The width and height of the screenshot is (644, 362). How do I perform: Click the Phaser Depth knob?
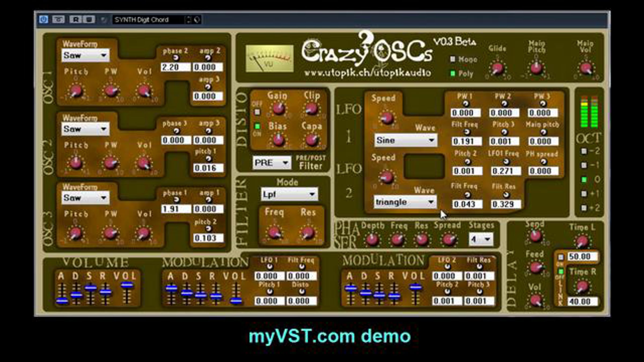372,239
